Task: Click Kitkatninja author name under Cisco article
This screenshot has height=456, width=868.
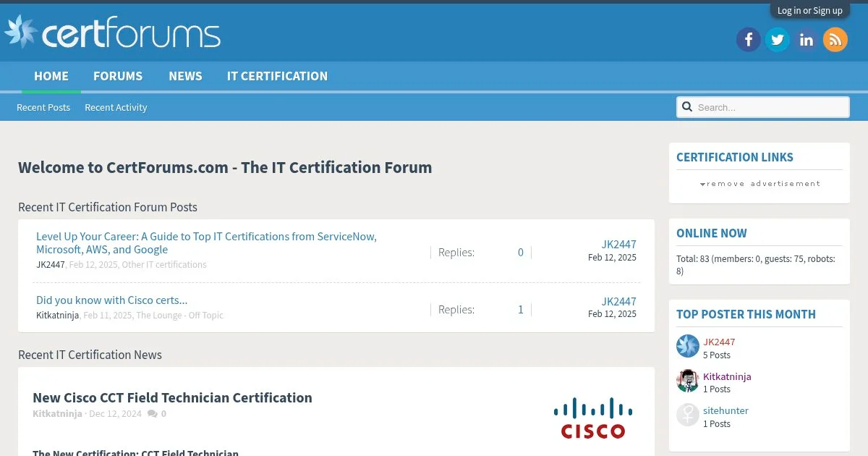Action: (57, 414)
